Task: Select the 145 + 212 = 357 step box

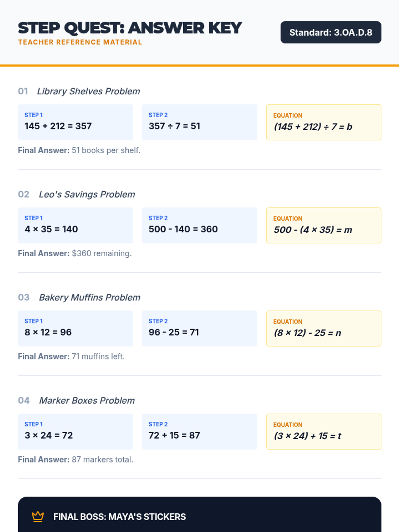Action: click(x=75, y=122)
